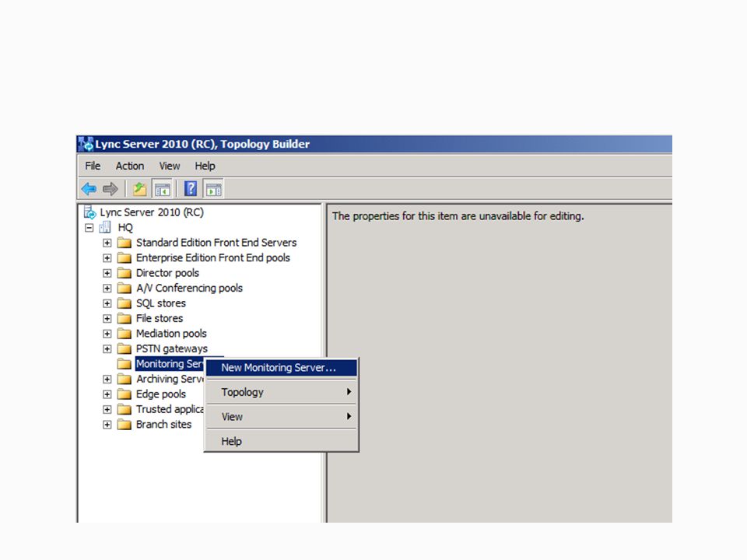Image resolution: width=747 pixels, height=560 pixels.
Task: Select the Branch sites label
Action: tap(164, 425)
